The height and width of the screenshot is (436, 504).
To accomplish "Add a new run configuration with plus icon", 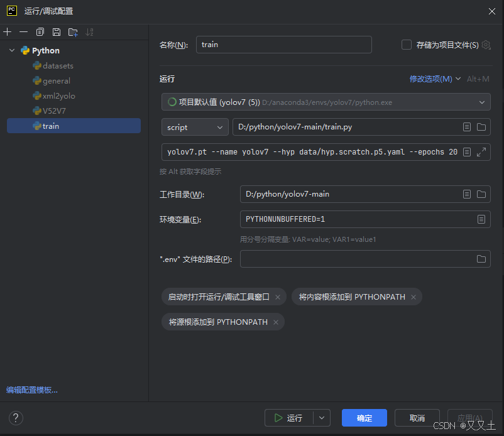I will 7,32.
